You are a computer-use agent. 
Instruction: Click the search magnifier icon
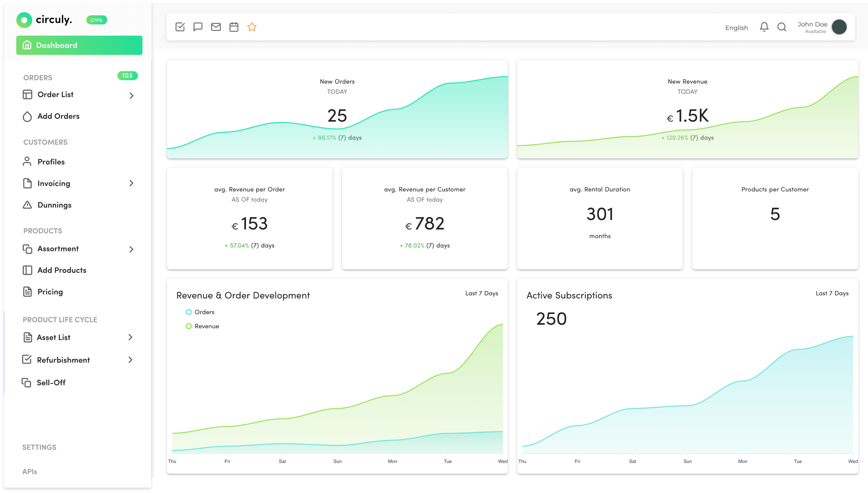[782, 27]
